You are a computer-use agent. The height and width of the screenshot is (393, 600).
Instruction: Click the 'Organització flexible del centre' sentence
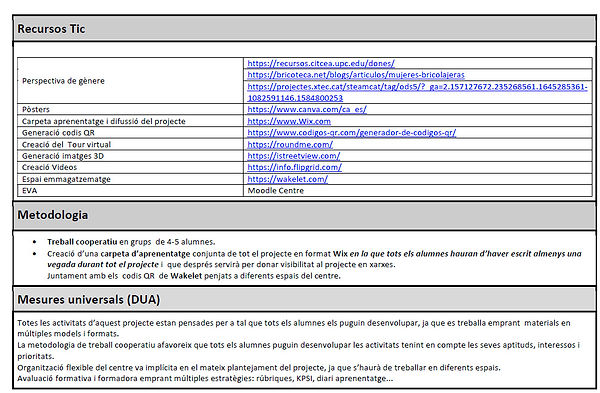click(259, 368)
